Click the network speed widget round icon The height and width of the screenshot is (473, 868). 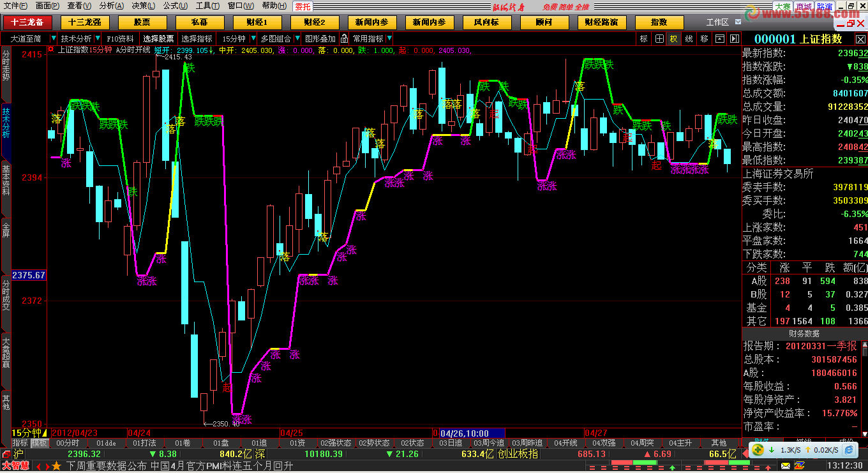click(758, 449)
